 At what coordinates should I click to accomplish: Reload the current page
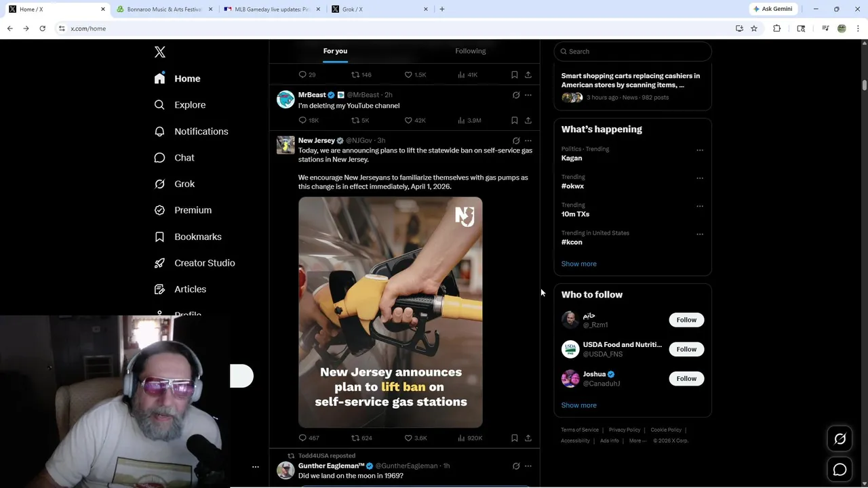coord(42,28)
